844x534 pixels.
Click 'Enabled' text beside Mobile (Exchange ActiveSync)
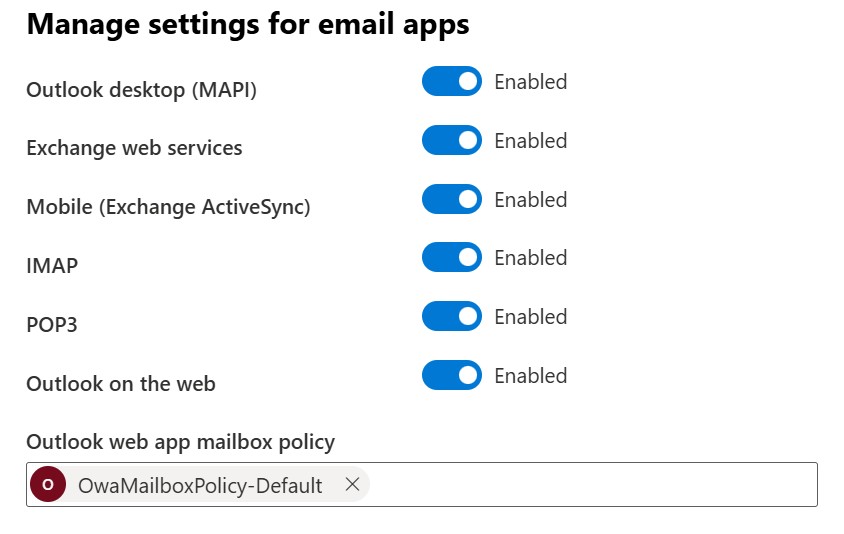[x=531, y=200]
